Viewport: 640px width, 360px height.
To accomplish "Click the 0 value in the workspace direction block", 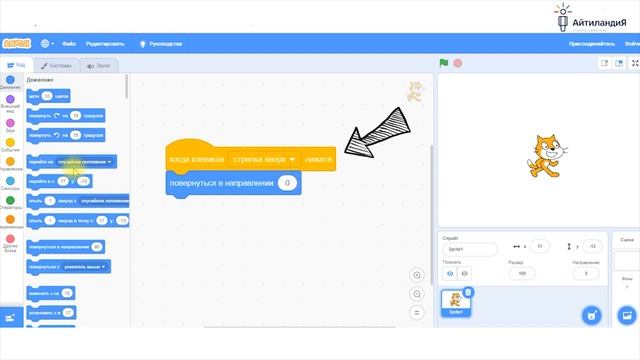I will [287, 183].
